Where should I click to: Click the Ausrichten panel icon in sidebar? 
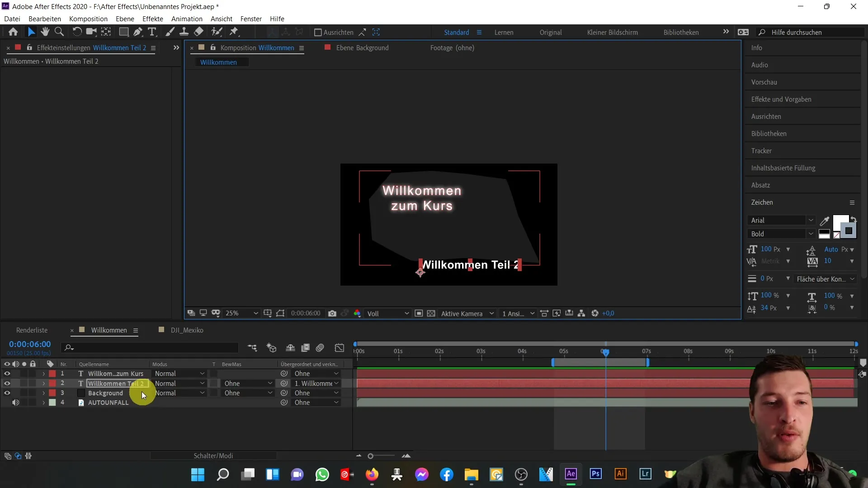click(x=769, y=116)
